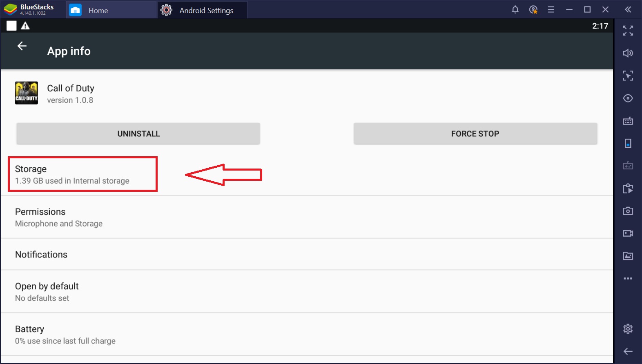The image size is (642, 364).
Task: Start screen recording with video icon
Action: point(628,233)
